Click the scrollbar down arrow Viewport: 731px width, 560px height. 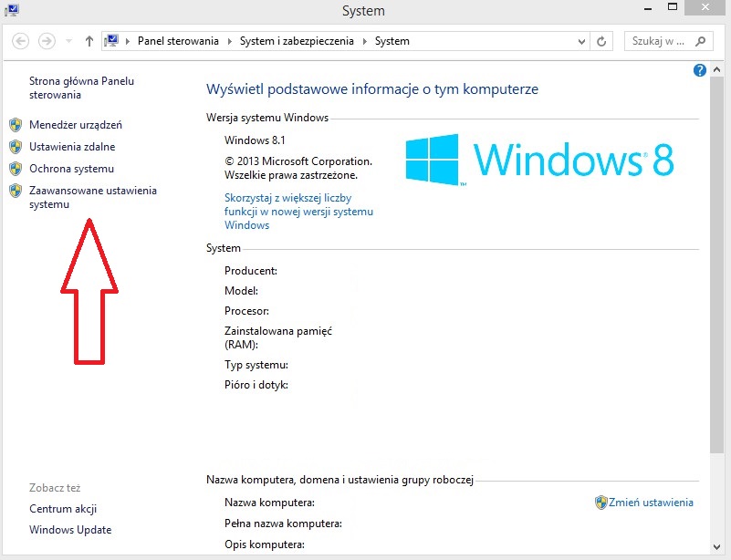(x=717, y=547)
